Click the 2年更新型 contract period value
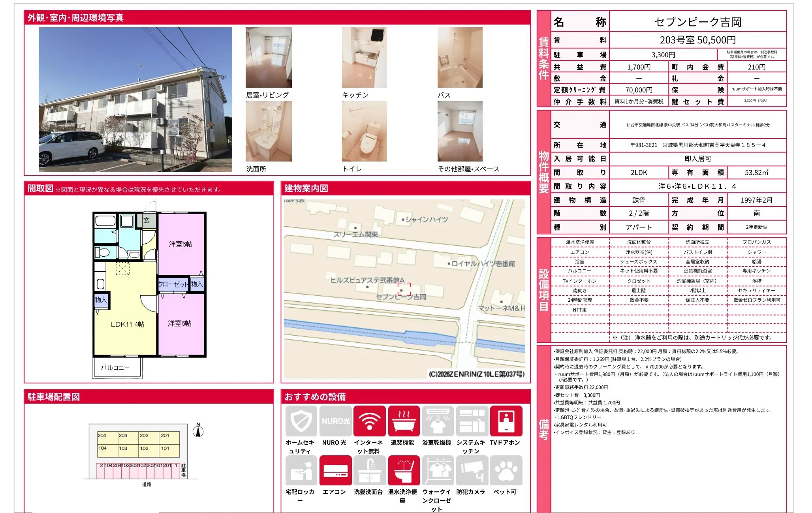Viewport: 812px width, 513px height. [x=757, y=227]
